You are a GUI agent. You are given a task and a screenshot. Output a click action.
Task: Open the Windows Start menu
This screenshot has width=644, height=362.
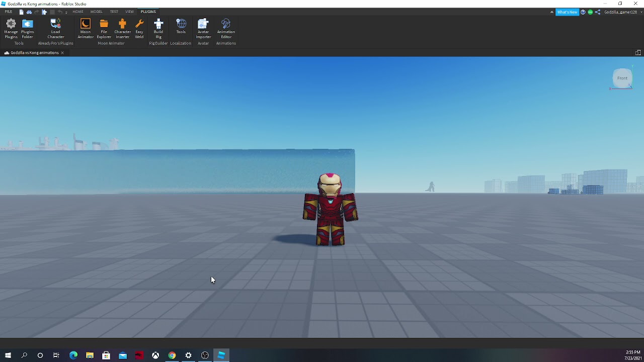click(8, 355)
